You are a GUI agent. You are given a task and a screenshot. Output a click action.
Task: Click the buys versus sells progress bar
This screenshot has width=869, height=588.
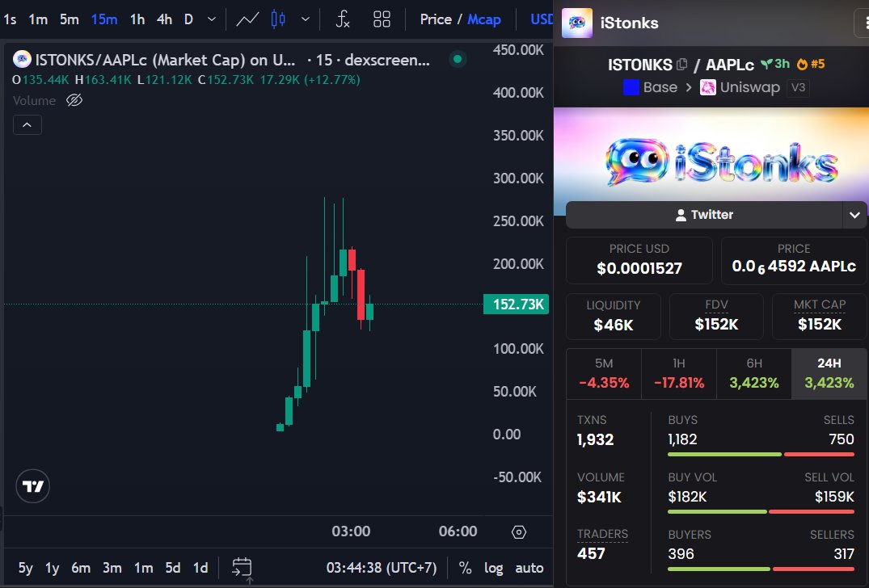(x=761, y=454)
